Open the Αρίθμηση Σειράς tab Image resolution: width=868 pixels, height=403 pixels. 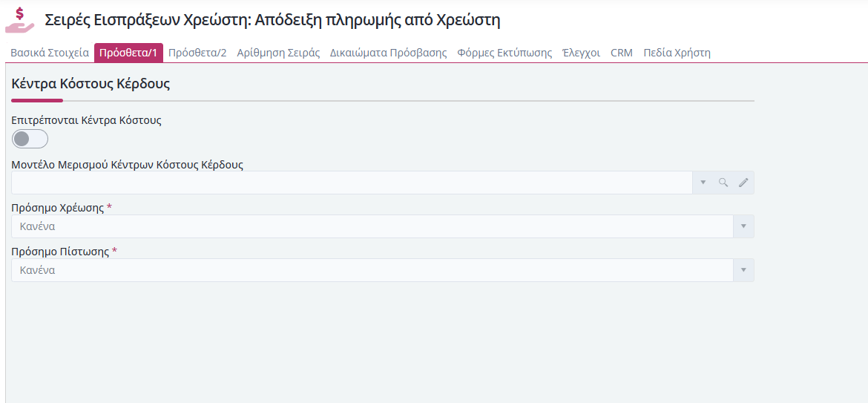point(278,53)
